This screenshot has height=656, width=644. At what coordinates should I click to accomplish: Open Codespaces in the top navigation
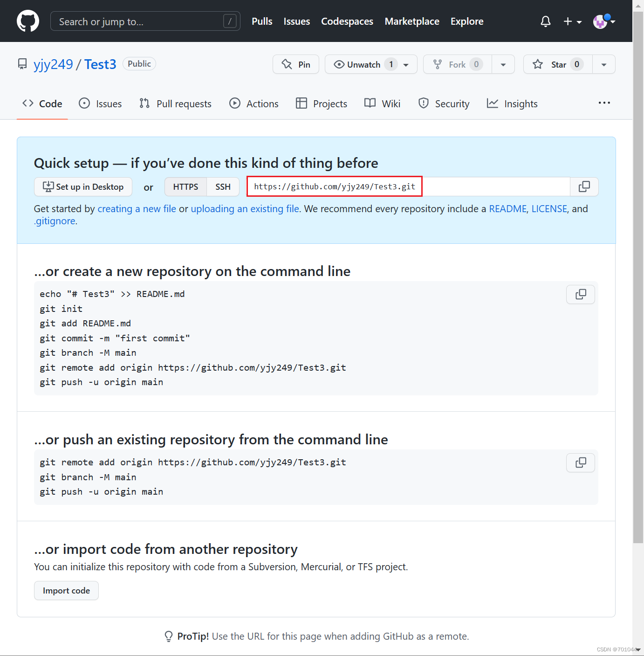click(x=347, y=21)
